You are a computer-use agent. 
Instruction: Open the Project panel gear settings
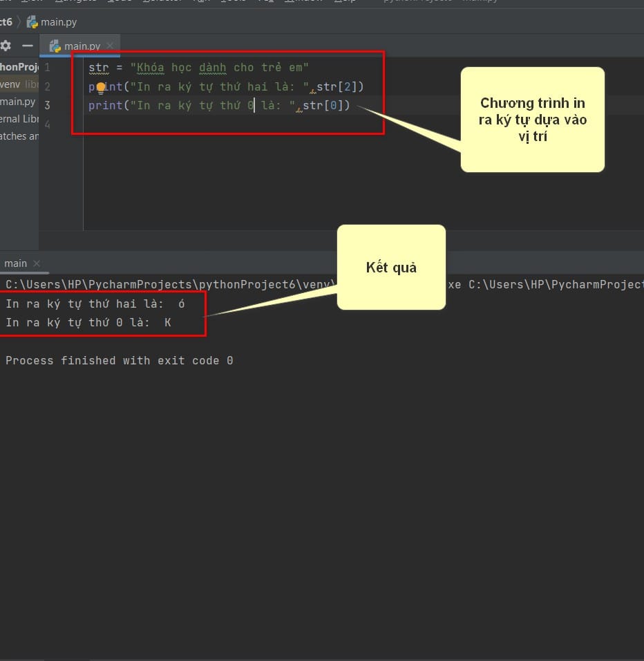[x=6, y=46]
